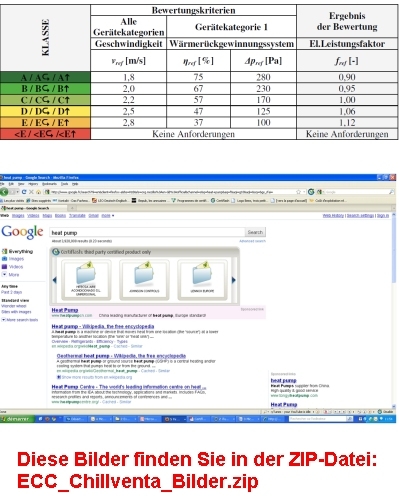This screenshot has height=500, width=399.
Task: Open the Tools menu in menu bar
Action: (x=65, y=184)
